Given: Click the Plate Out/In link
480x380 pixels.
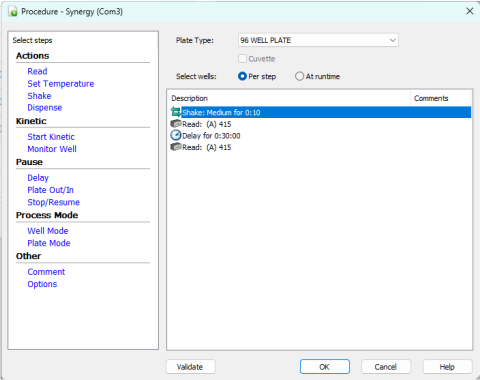Looking at the screenshot, I should point(50,190).
